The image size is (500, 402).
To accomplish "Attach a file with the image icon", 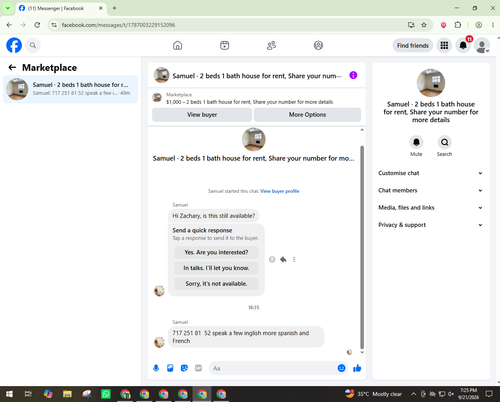I will tap(170, 368).
